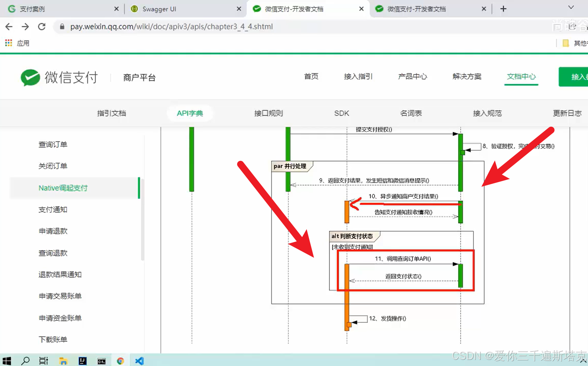
Task: Expand the tab search chevron
Action: (x=571, y=8)
